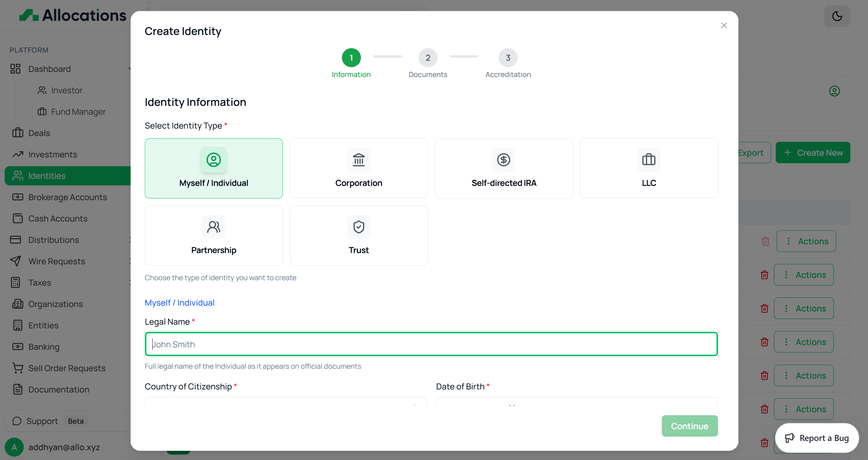The image size is (868, 460).
Task: Click the red trash icon in second row
Action: point(764,275)
